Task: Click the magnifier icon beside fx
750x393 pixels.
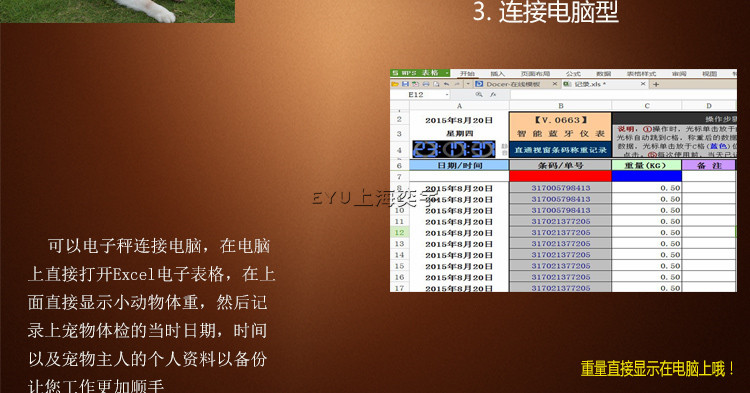Action: pos(479,95)
